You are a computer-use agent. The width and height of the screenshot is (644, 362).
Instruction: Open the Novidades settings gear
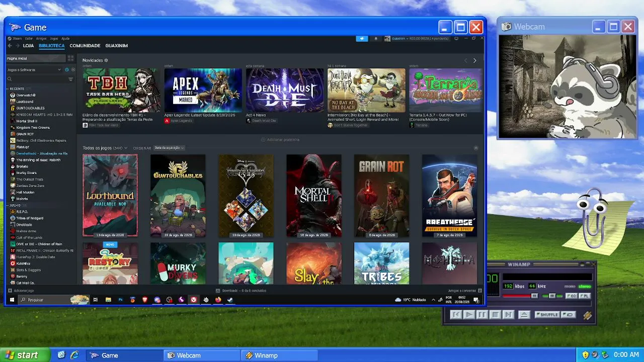click(106, 60)
